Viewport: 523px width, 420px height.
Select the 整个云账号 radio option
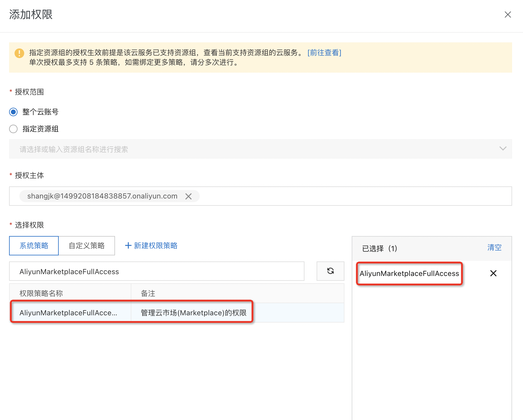coord(13,112)
